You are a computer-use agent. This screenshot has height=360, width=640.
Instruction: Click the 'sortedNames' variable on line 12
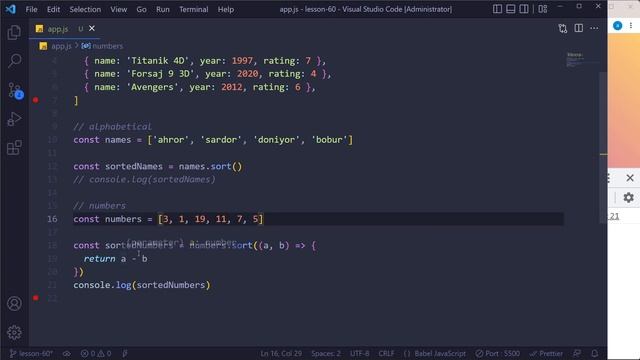pos(134,167)
